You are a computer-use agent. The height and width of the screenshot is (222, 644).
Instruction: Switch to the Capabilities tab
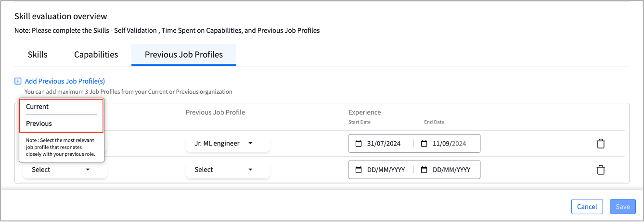[96, 54]
